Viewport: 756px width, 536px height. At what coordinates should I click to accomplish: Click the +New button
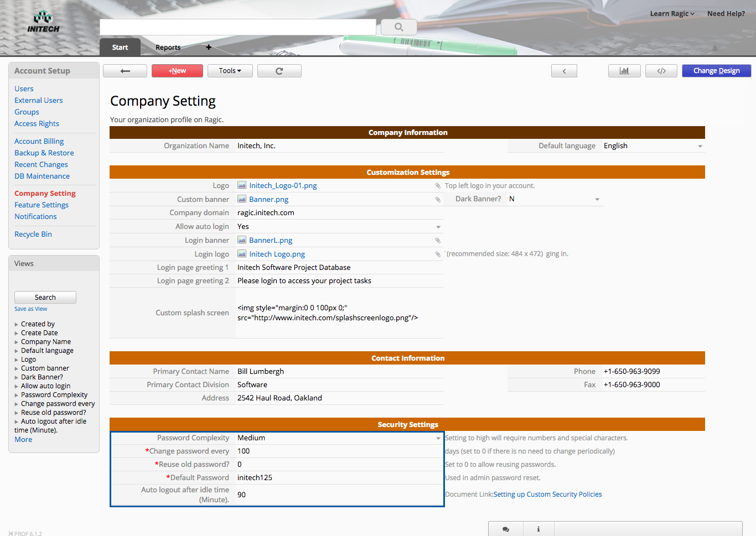tap(177, 71)
